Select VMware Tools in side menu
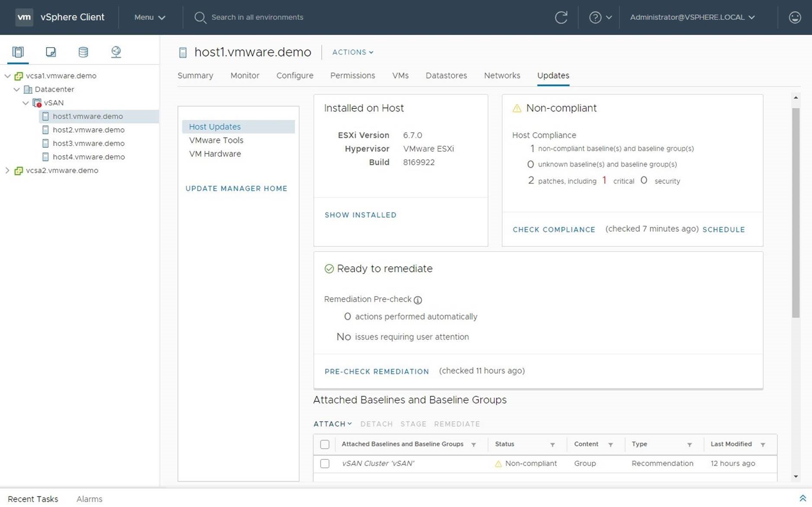The width and height of the screenshot is (812, 507). 216,140
